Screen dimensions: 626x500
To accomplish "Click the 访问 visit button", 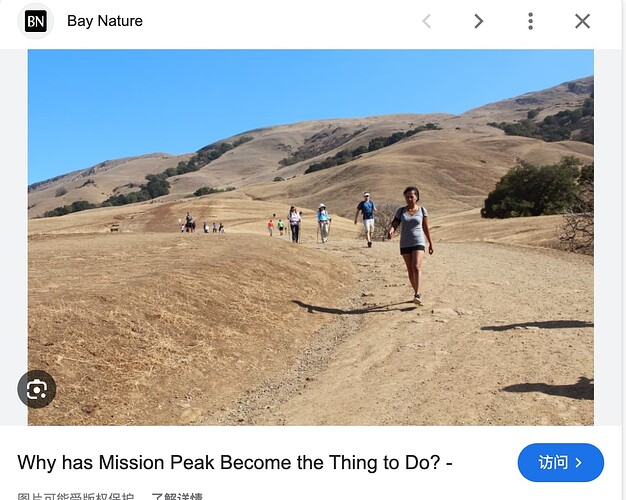I will (x=561, y=462).
